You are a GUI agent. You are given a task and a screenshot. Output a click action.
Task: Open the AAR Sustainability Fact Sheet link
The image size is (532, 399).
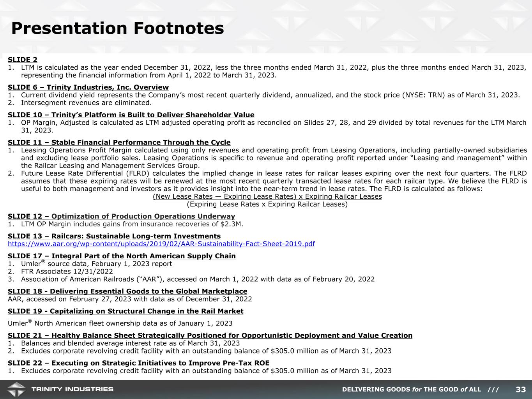pyautogui.click(x=161, y=244)
